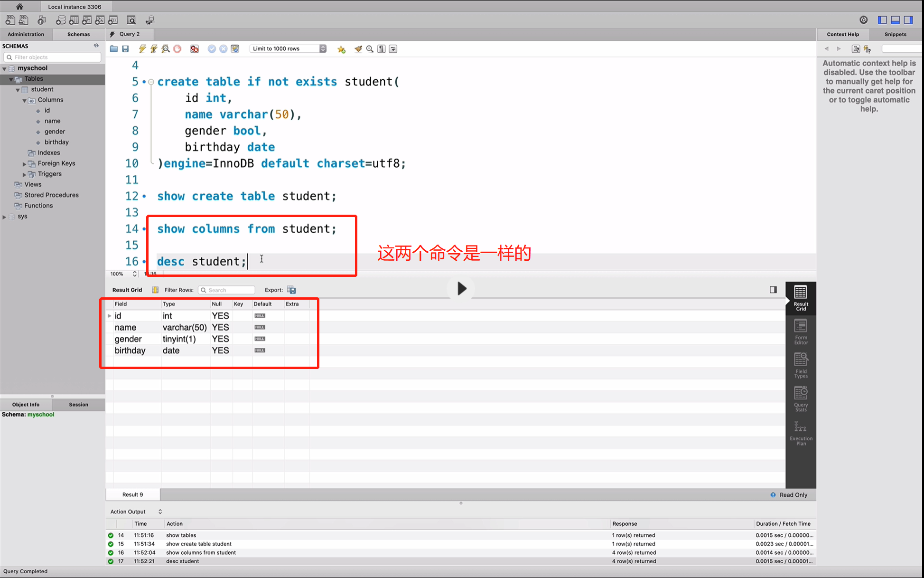Switch to the Snippets tab
Image resolution: width=924 pixels, height=578 pixels.
click(895, 34)
